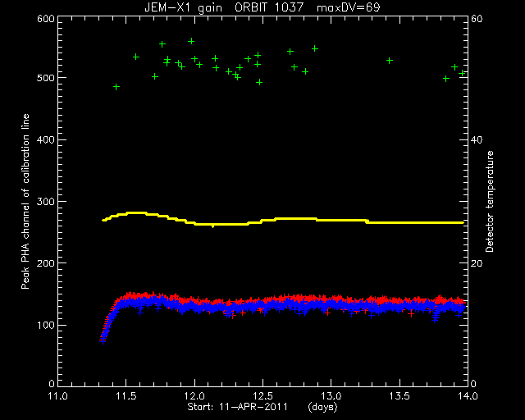The height and width of the screenshot is (420, 525).
Task: Click the plot title "JEM-X1 gain ORBIT 1037"
Action: [x=224, y=7]
